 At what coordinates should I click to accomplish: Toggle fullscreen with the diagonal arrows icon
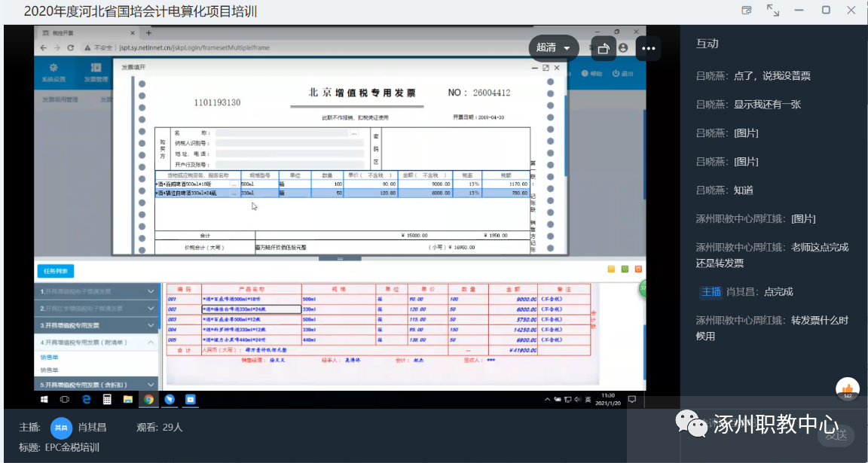(x=773, y=10)
